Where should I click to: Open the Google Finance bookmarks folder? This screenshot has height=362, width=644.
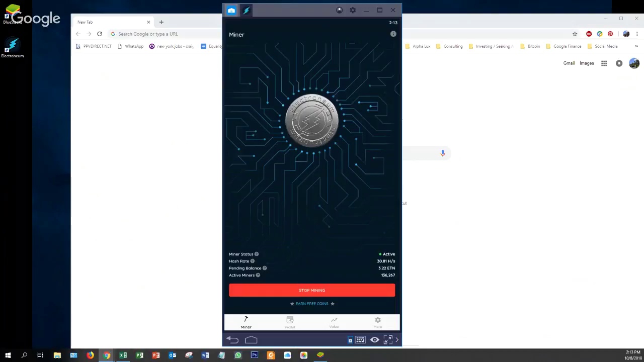[563, 46]
